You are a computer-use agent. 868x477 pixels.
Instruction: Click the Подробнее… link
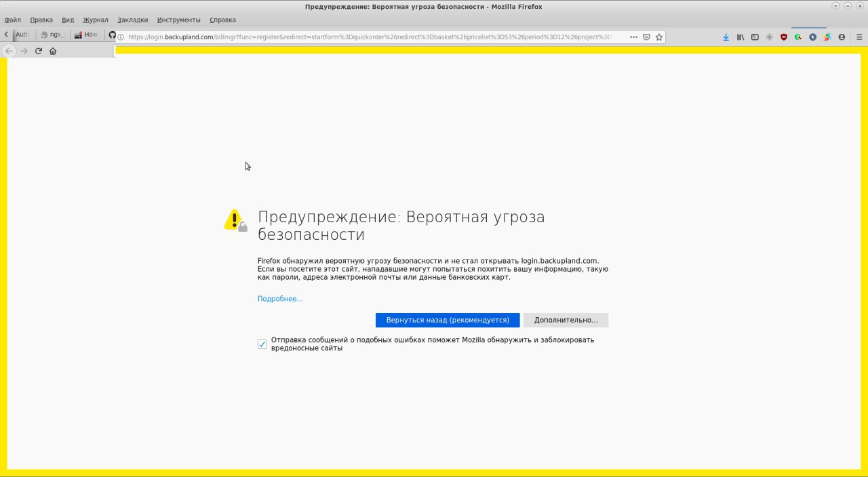280,299
